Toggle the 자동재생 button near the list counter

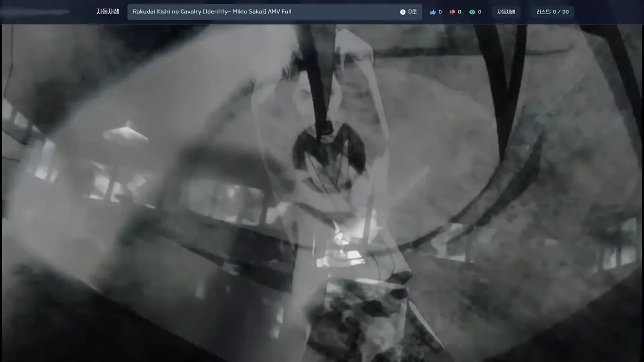point(506,12)
